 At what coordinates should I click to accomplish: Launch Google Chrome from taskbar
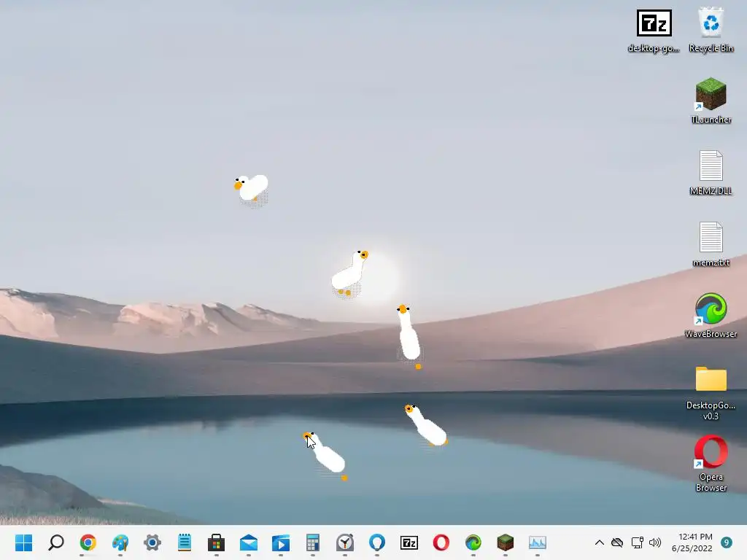coord(88,542)
